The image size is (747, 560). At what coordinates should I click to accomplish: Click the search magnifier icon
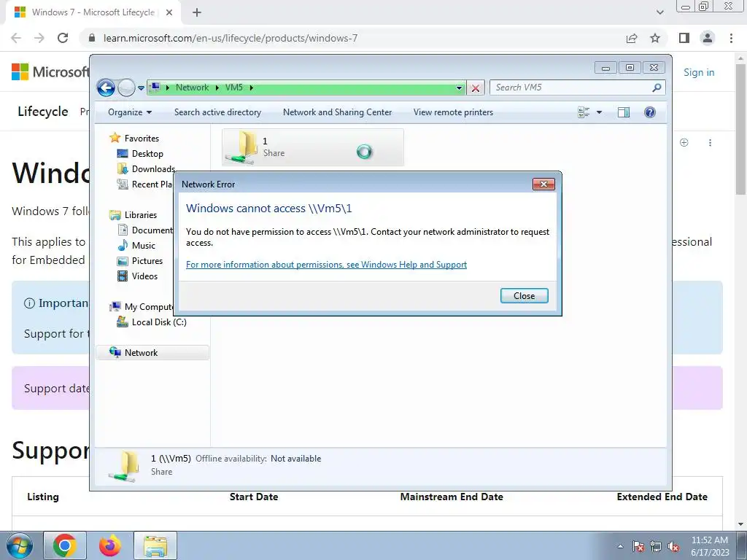pyautogui.click(x=657, y=87)
